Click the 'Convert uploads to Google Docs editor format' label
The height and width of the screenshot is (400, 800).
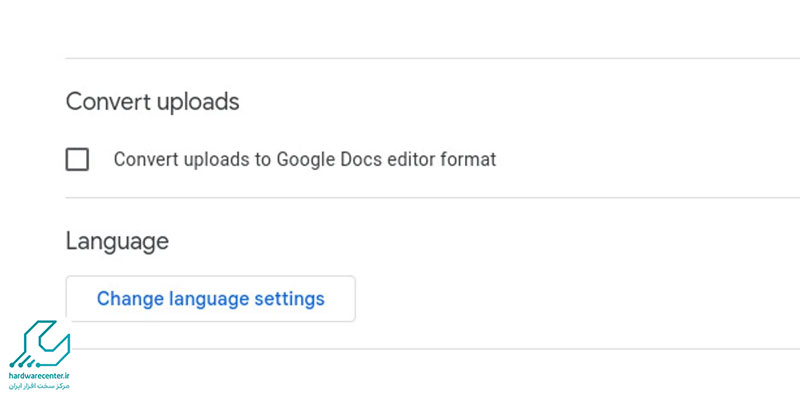pos(305,159)
